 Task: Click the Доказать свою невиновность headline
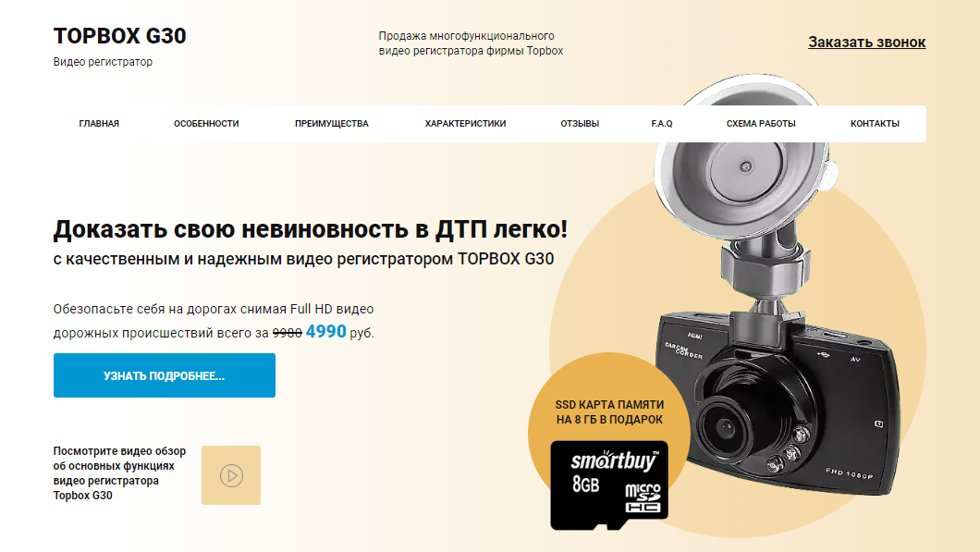click(x=310, y=229)
